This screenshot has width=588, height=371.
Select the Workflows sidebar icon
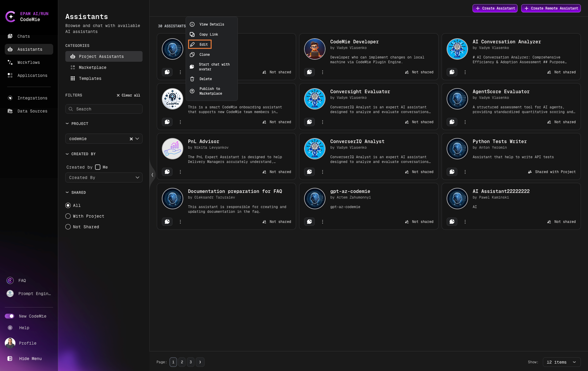coord(10,62)
